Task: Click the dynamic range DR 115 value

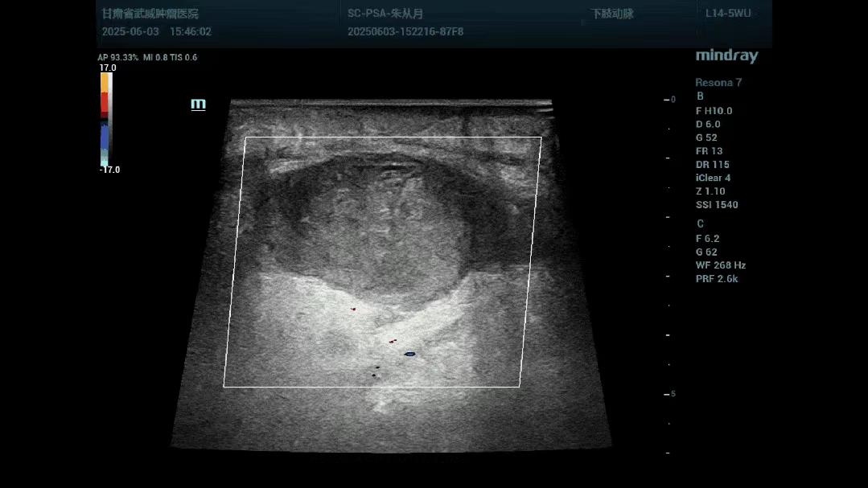Action: point(712,165)
